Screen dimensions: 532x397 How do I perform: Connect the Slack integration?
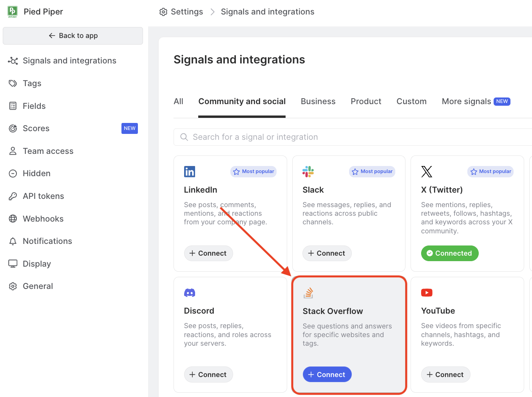click(327, 253)
